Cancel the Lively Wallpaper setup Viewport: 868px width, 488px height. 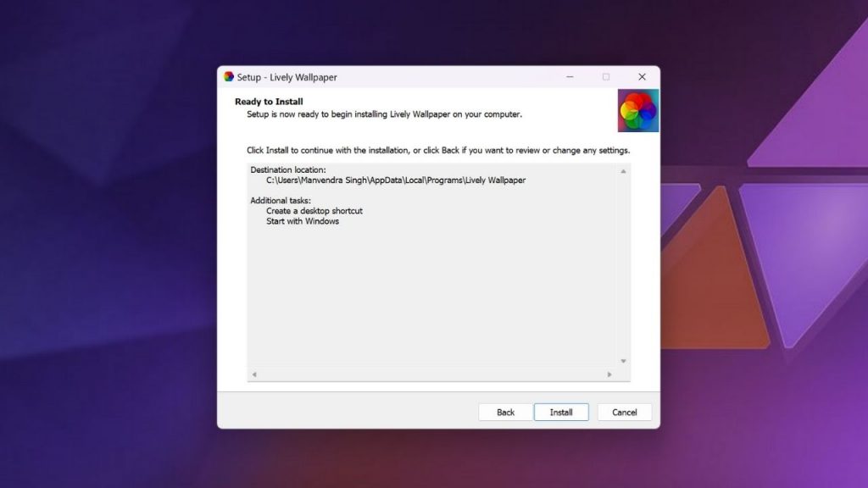pos(624,413)
